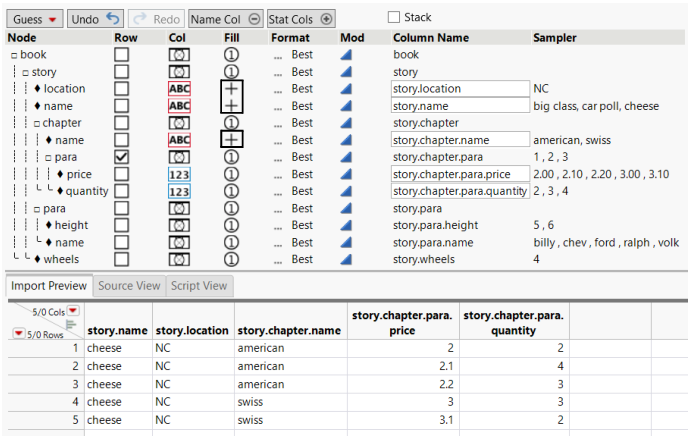Click the Undo button
Screen dimensions: 690x437
96,19
